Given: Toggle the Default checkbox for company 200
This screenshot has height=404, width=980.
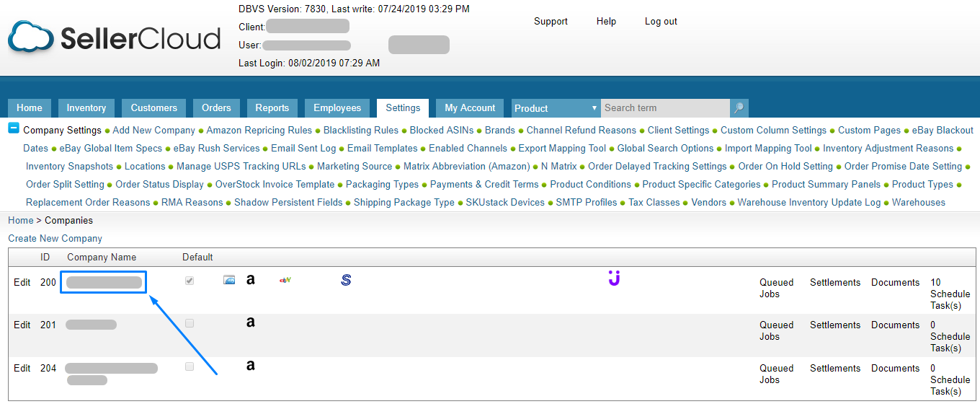Looking at the screenshot, I should click(190, 280).
